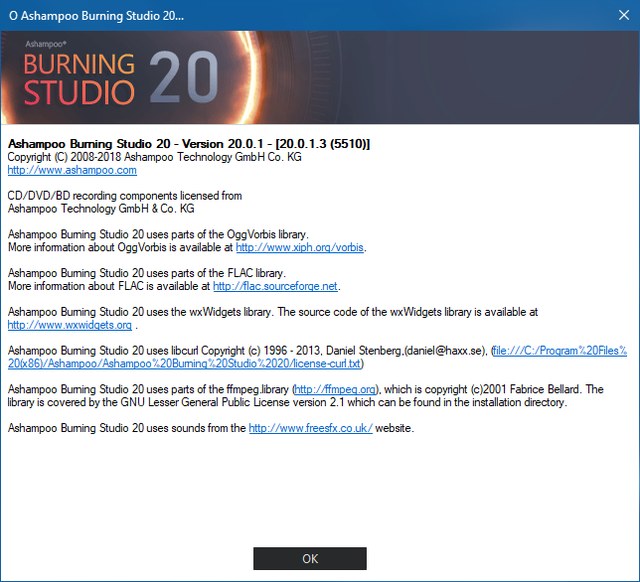Open the www.ashampoo.com link

pyautogui.click(x=72, y=171)
